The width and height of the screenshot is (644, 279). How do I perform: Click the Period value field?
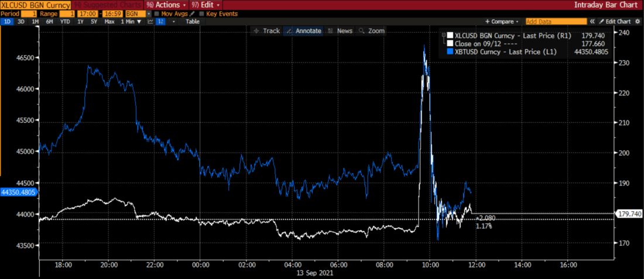click(x=28, y=14)
